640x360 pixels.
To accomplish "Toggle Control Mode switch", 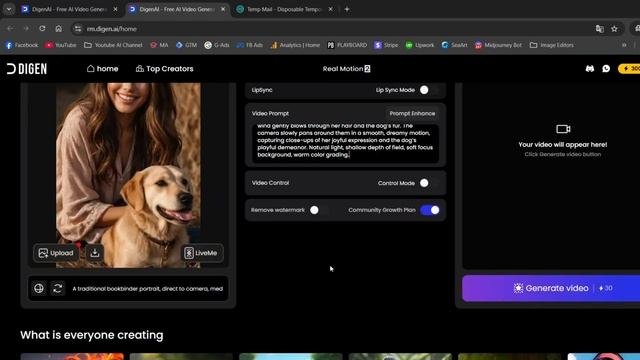I will (x=429, y=183).
